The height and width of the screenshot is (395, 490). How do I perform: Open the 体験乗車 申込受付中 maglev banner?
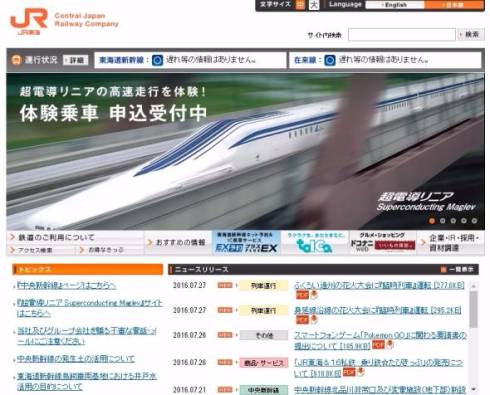pos(245,151)
